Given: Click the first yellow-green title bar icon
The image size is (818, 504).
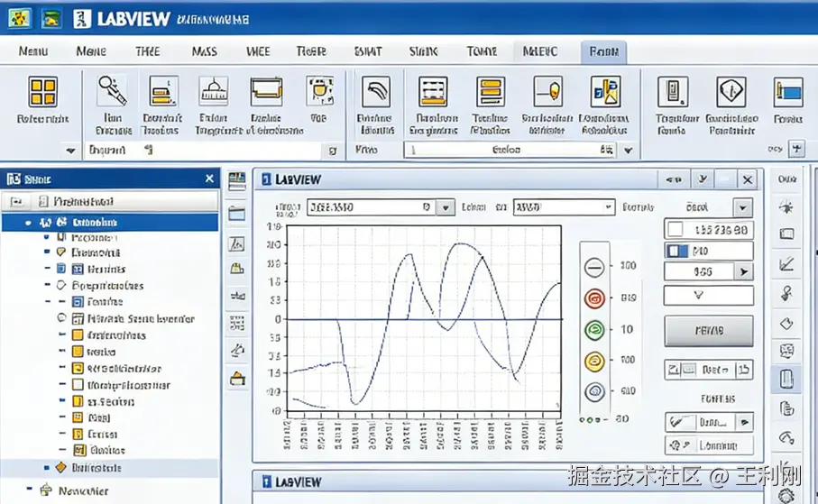Looking at the screenshot, I should click(x=19, y=19).
